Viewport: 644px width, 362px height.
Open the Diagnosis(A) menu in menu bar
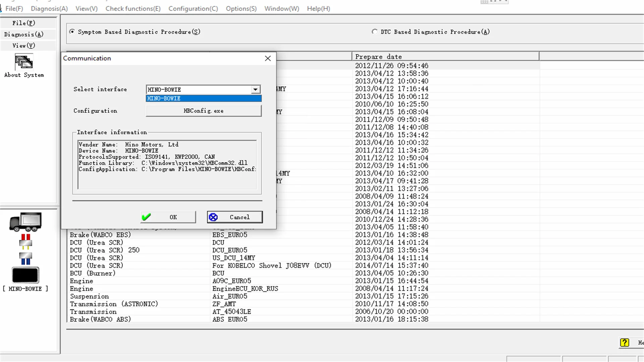click(49, 9)
